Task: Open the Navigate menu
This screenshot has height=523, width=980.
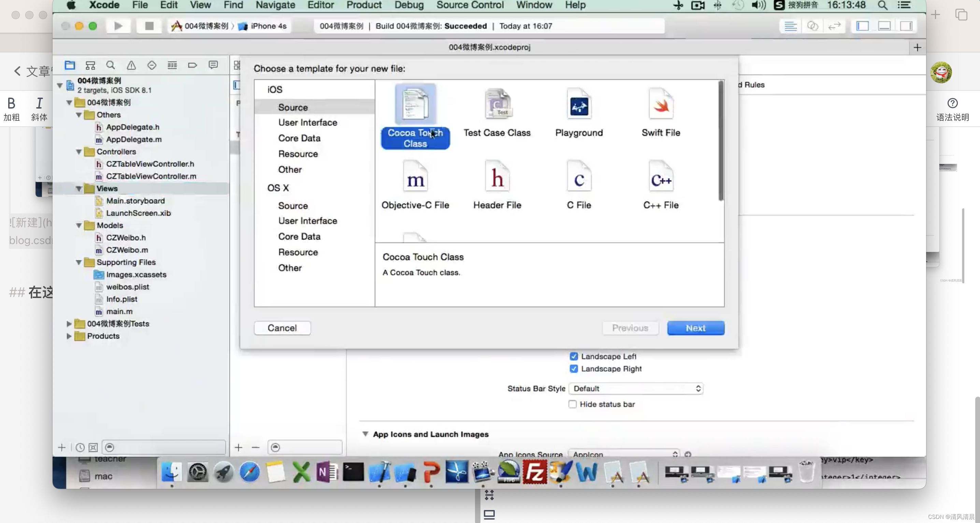Action: 275,5
